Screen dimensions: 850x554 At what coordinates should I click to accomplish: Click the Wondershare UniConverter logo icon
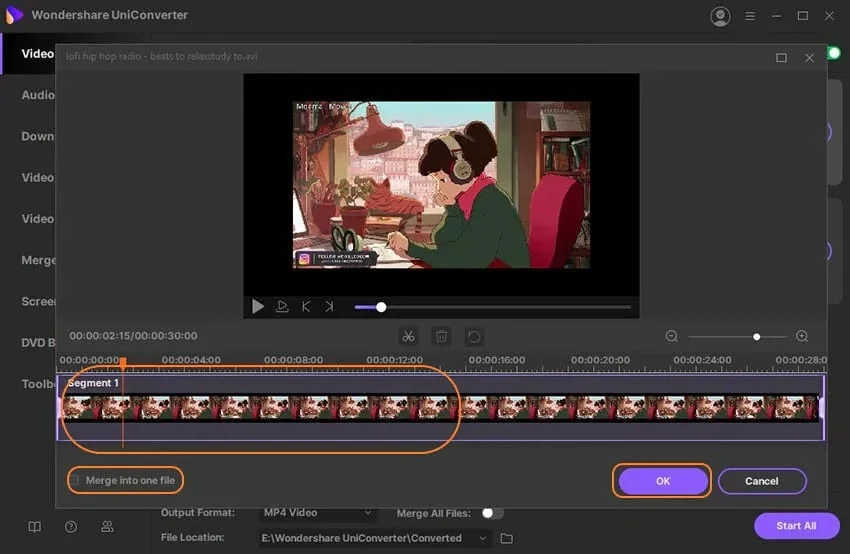tap(15, 15)
